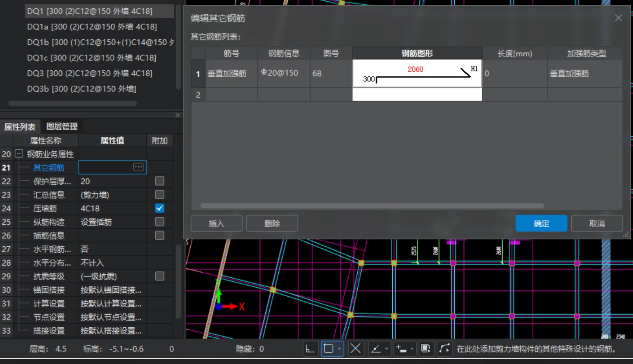Image resolution: width=633 pixels, height=364 pixels.
Task: Open the ellipsis button in 其它钢筋 field
Action: (x=138, y=167)
